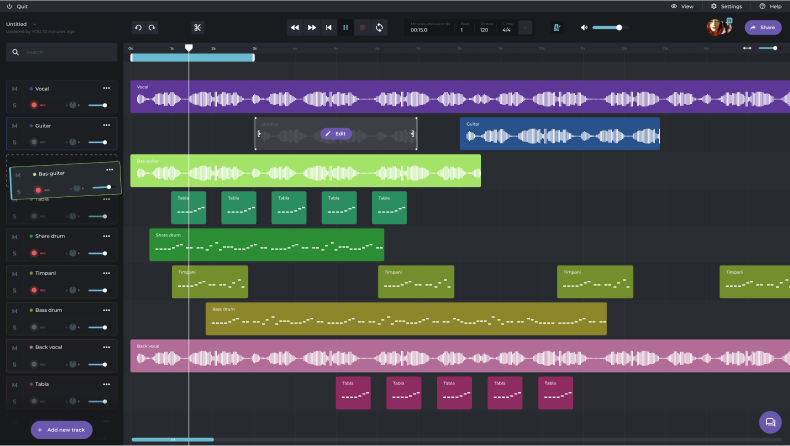The image size is (790, 446).
Task: Open the Timpani track options menu
Action: click(x=106, y=273)
